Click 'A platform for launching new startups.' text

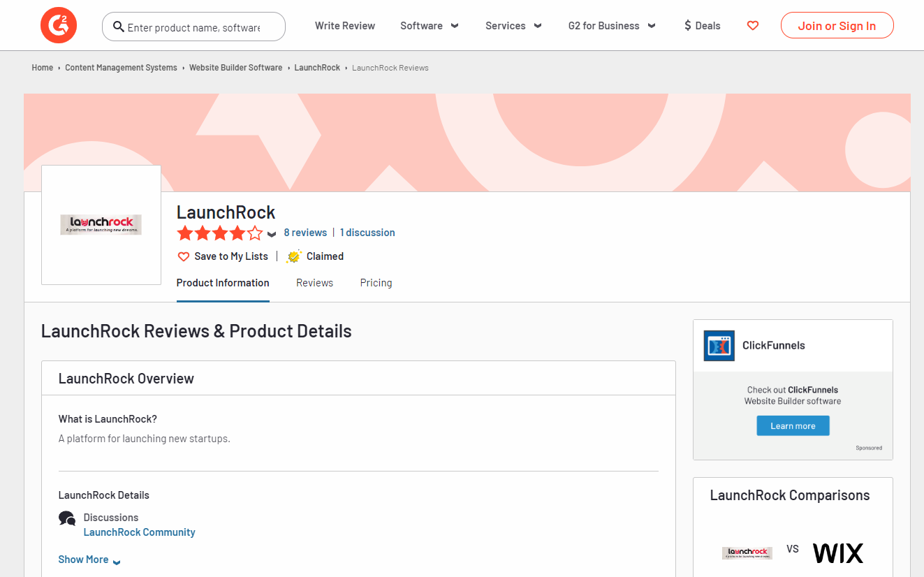(x=145, y=439)
